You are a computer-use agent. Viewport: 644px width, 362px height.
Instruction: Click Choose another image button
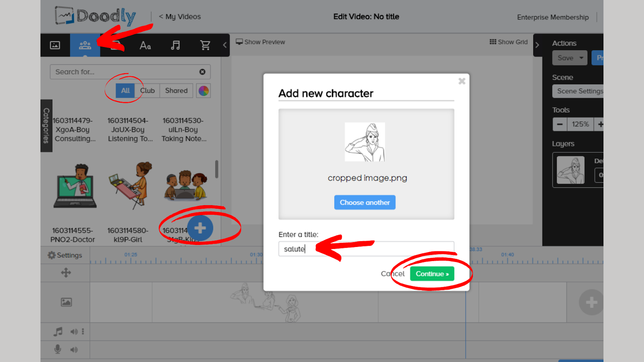365,202
